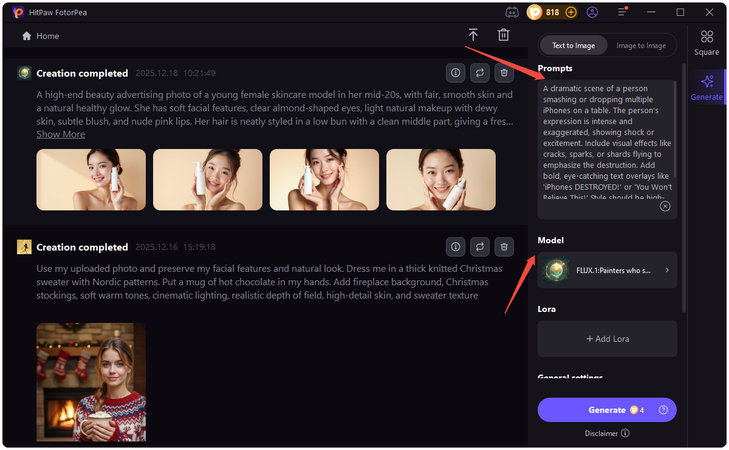Clear the prompt with the X icon
The height and width of the screenshot is (450, 729).
tap(665, 206)
